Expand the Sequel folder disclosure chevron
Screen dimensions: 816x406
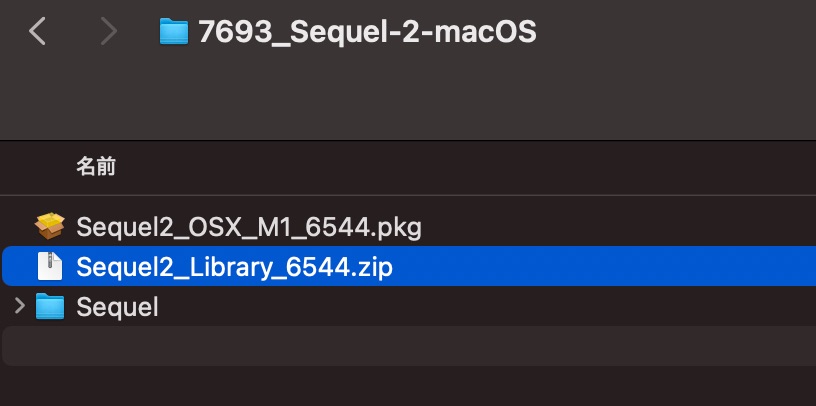18,306
